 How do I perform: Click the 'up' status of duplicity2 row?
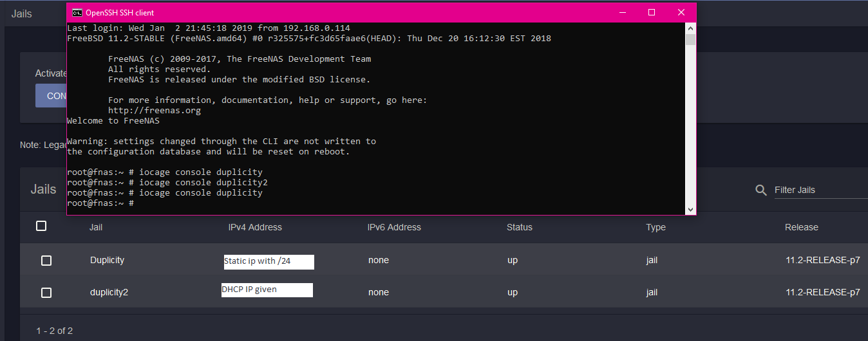pos(513,293)
